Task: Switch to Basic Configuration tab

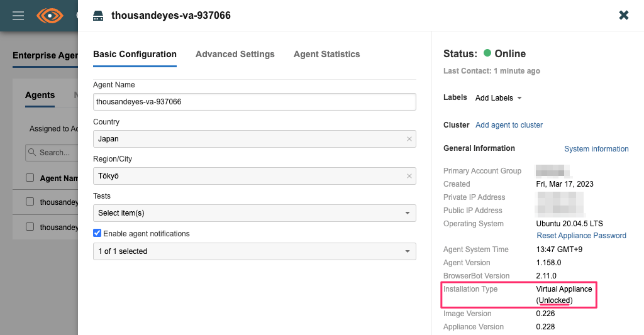Action: coord(135,54)
